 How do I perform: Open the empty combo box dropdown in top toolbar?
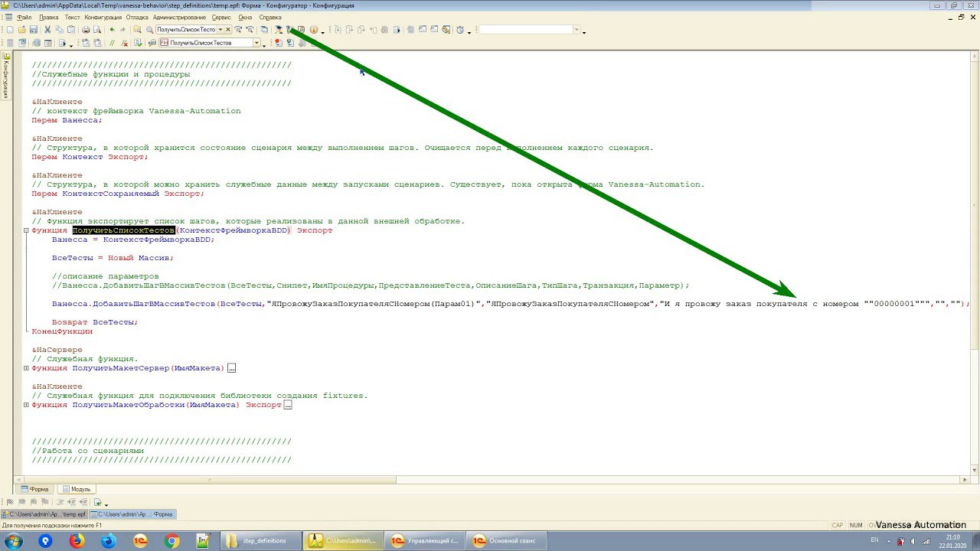pos(577,30)
